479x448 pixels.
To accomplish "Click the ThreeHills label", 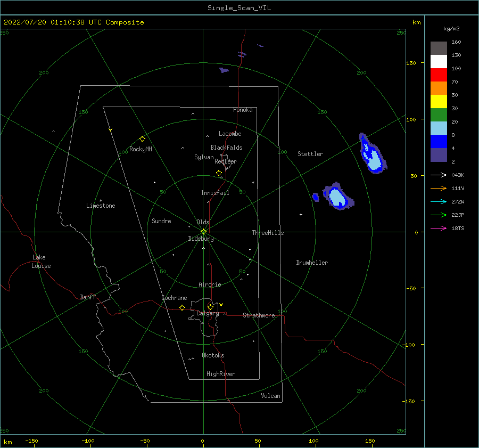I will point(268,233).
